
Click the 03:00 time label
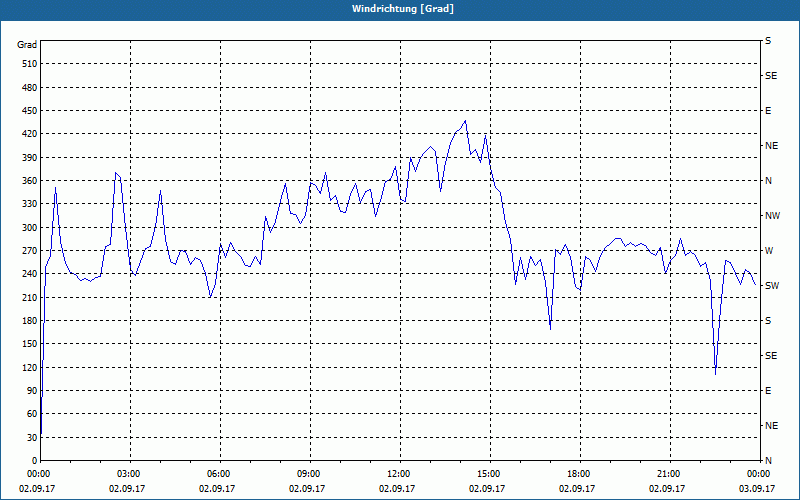[x=128, y=474]
